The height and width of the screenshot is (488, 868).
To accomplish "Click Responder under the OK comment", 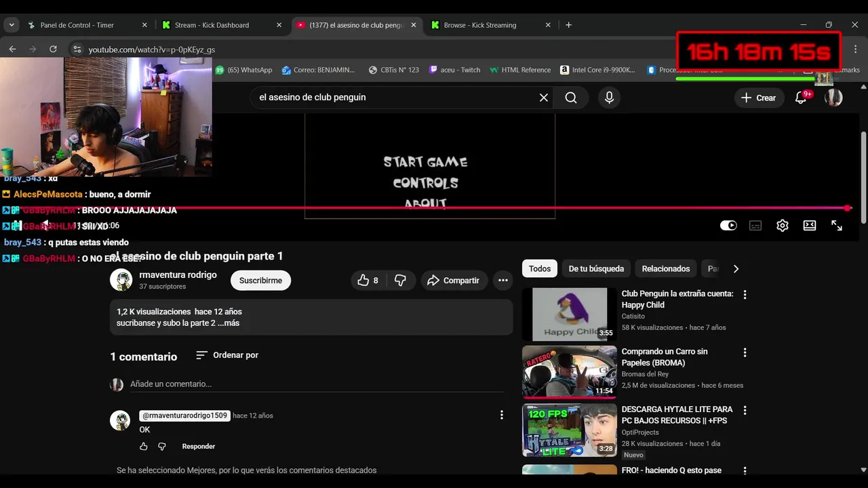I will [x=199, y=447].
